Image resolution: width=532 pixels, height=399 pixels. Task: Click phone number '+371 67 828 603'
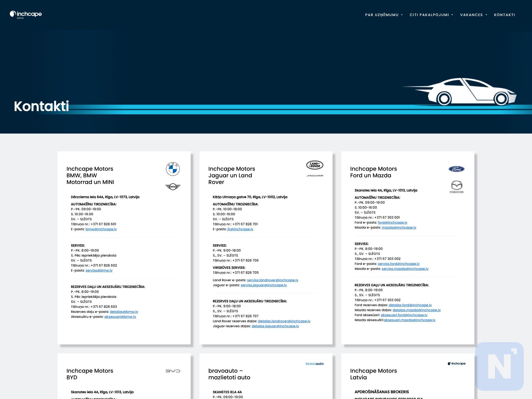point(104,307)
